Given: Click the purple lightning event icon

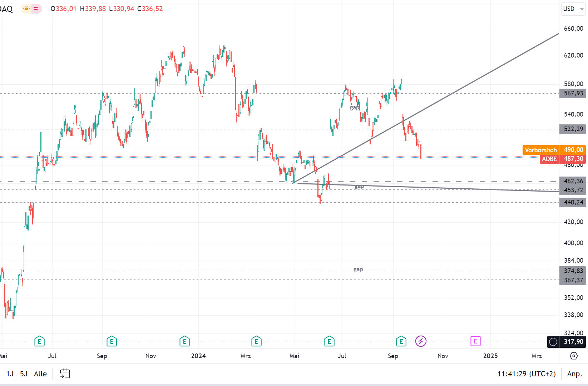Looking at the screenshot, I should point(421,341).
